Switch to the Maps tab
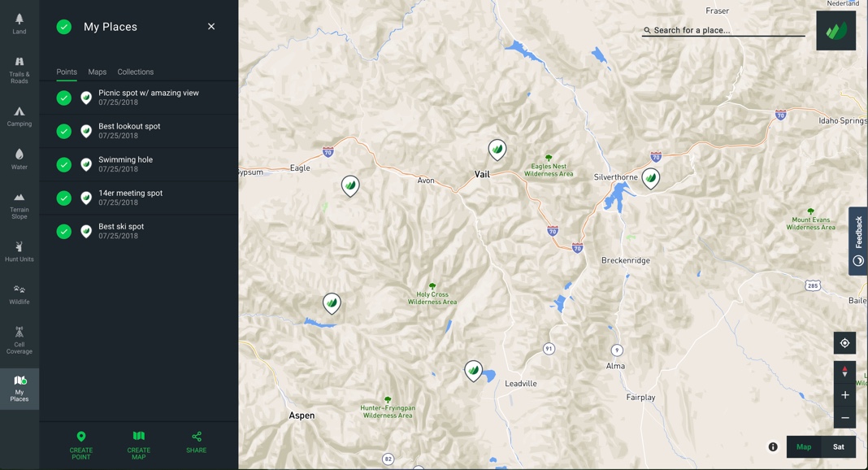The image size is (868, 470). (x=97, y=72)
